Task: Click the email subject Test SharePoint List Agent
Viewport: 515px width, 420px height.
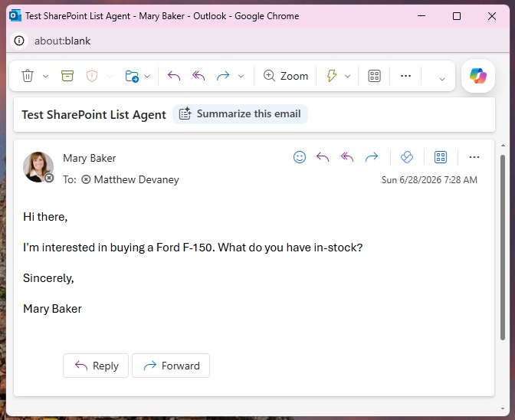Action: coord(94,115)
